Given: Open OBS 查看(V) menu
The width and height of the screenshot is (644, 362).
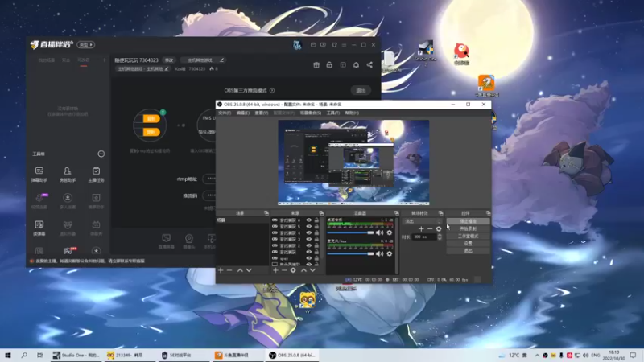Looking at the screenshot, I should tap(261, 113).
